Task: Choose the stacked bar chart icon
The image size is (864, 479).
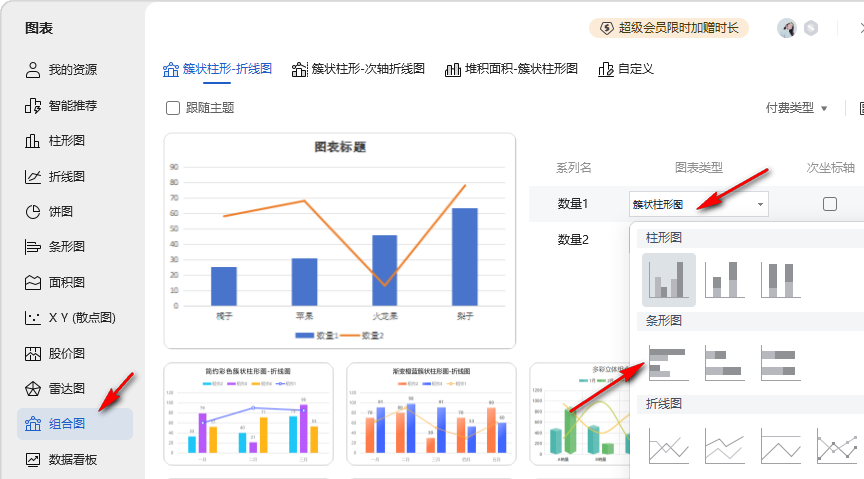Action: 725,363
